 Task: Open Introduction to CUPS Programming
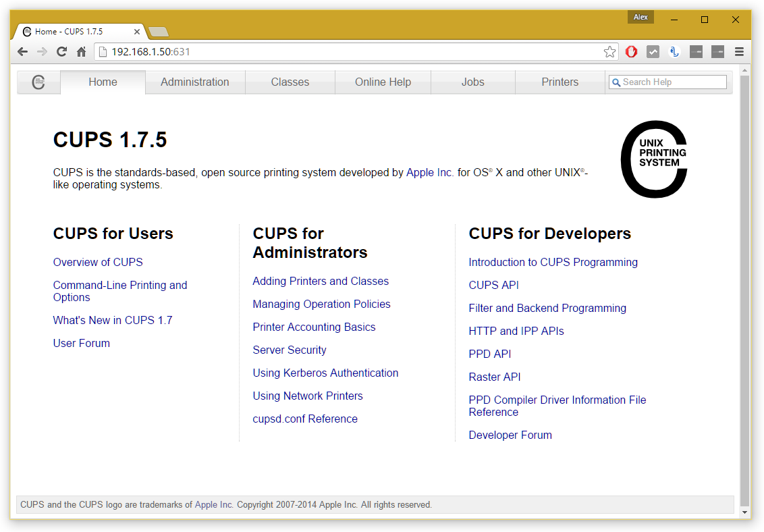click(x=553, y=262)
